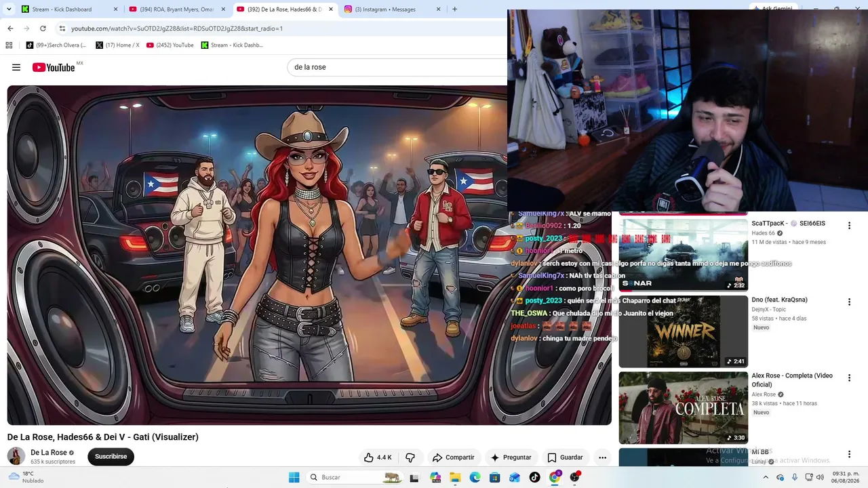
Task: Click the video title Gati (Visualizer)
Action: tap(103, 437)
